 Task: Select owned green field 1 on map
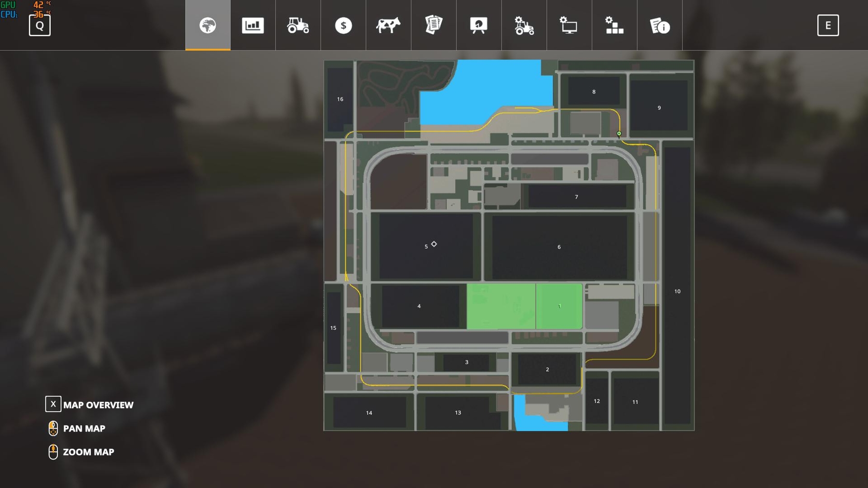(x=559, y=306)
